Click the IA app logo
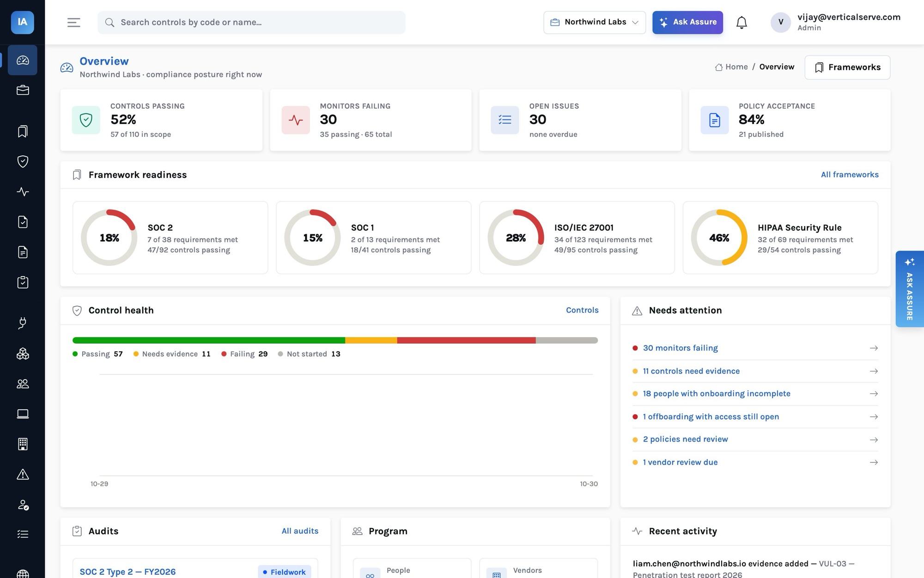 point(23,22)
